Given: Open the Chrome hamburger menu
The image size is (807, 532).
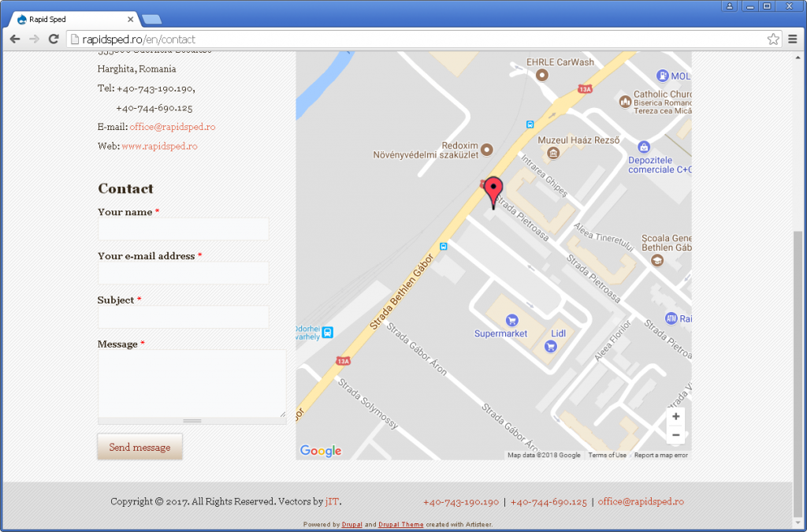Looking at the screenshot, I should pyautogui.click(x=793, y=39).
